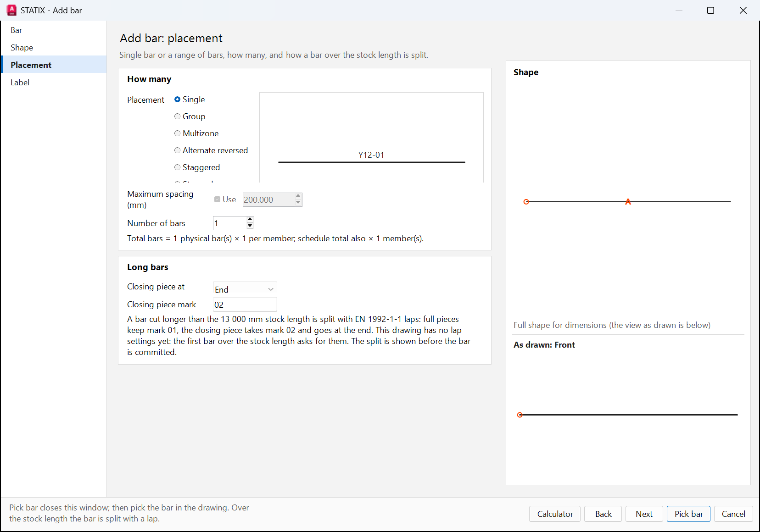Click the STATIX application icon in title bar
Viewport: 760px width, 532px height.
pyautogui.click(x=11, y=10)
